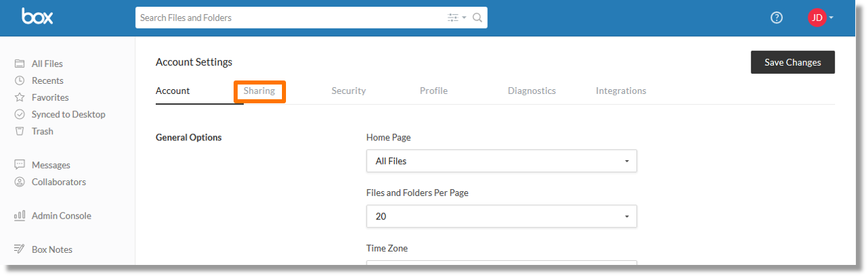Open Admin Console bar chart icon
This screenshot has height=277, width=868.
click(19, 216)
